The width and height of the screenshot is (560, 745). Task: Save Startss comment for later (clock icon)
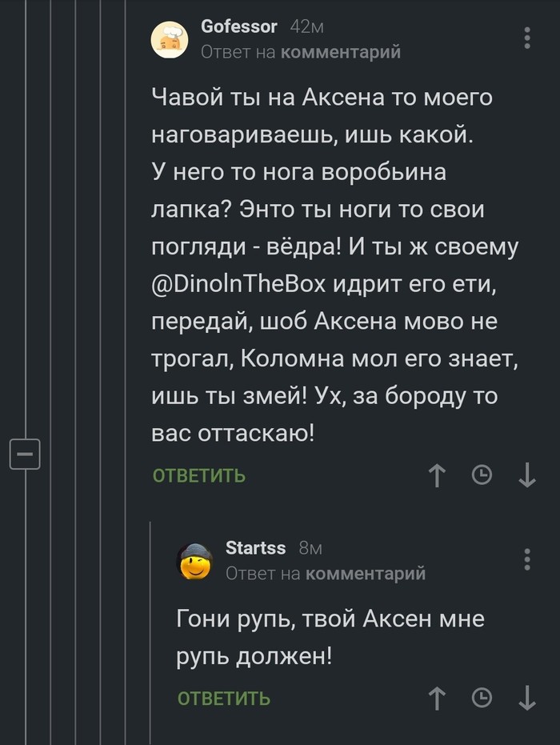pos(482,699)
